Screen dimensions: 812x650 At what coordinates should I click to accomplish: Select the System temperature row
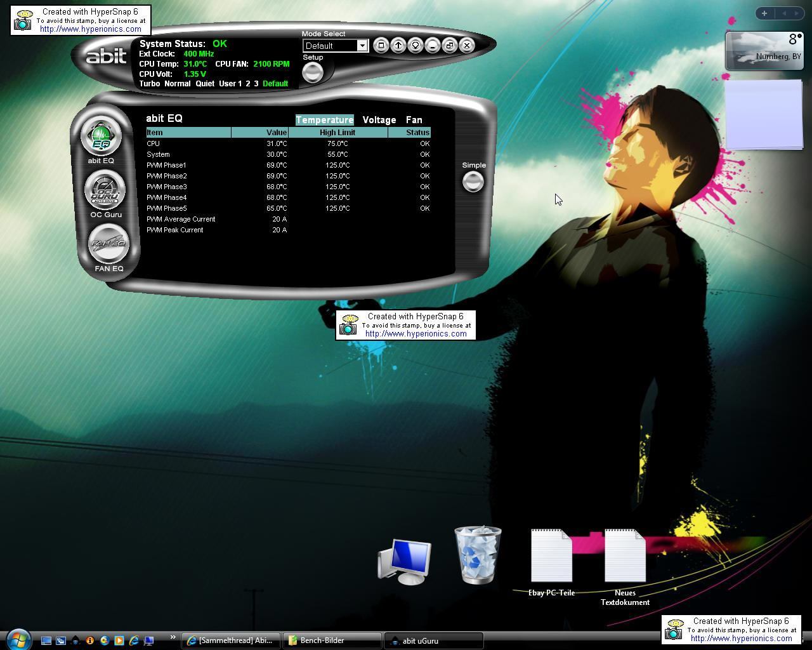tap(288, 154)
